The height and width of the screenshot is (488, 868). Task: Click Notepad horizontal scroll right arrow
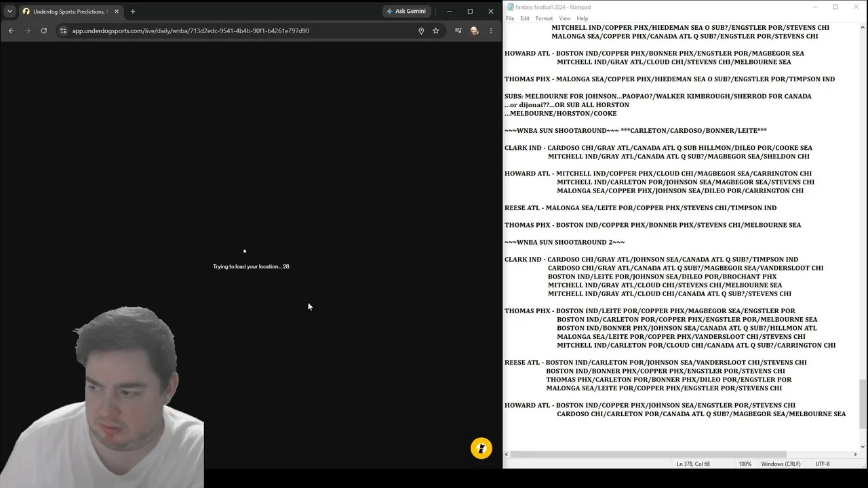(x=854, y=455)
